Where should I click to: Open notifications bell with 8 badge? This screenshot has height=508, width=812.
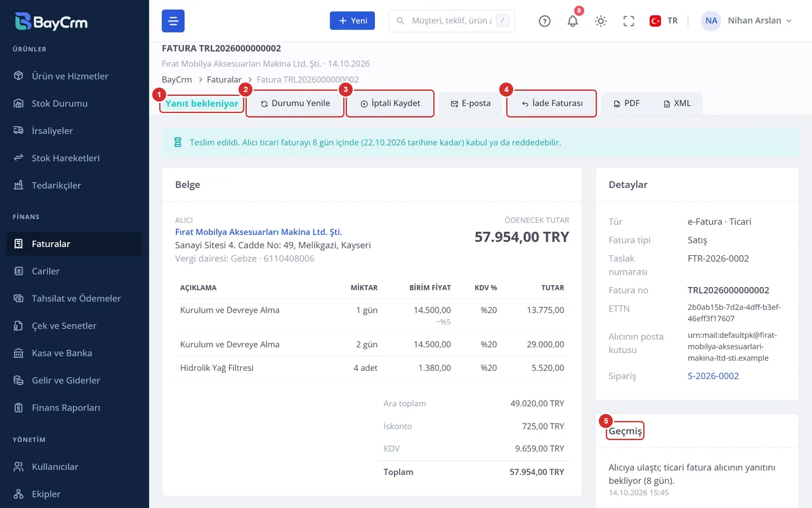tap(573, 21)
